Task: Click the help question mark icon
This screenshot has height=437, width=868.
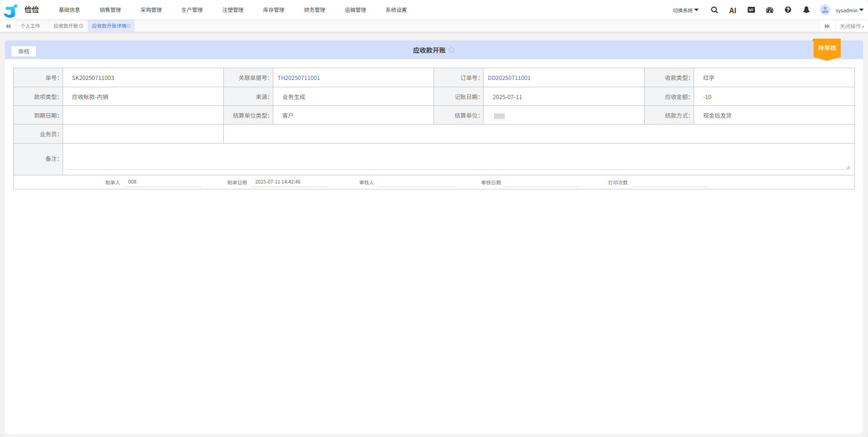Action: (788, 10)
